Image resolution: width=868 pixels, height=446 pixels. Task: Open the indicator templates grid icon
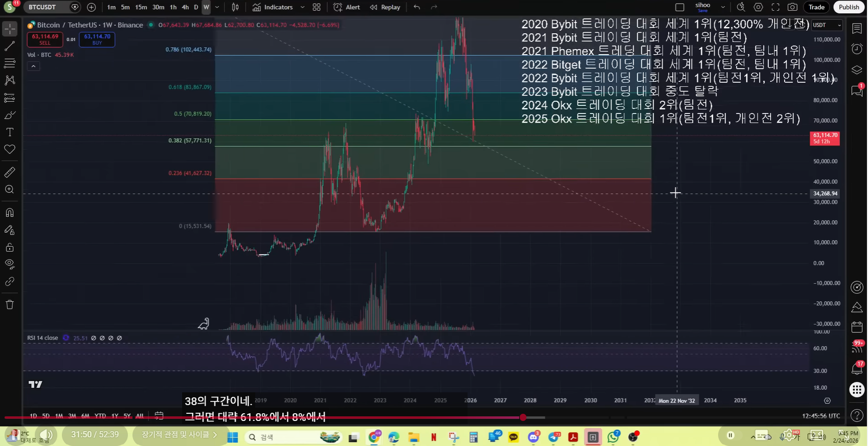click(x=317, y=7)
